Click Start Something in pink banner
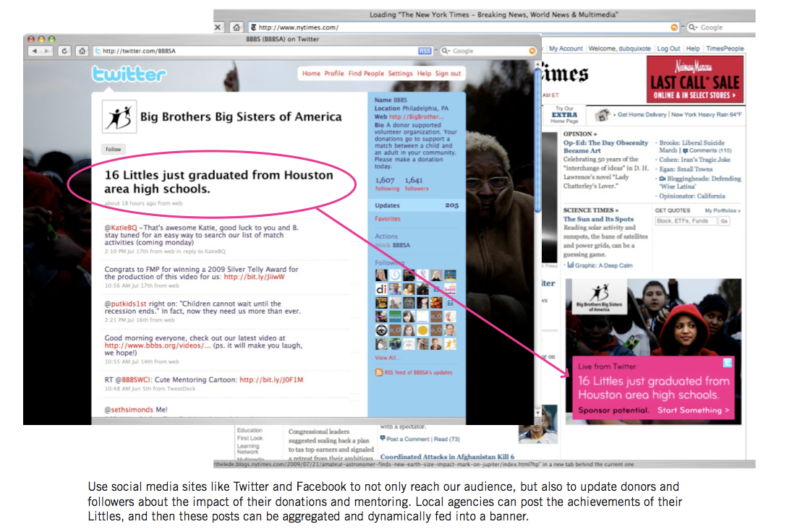Screen dimensions: 800x532 (x=694, y=410)
